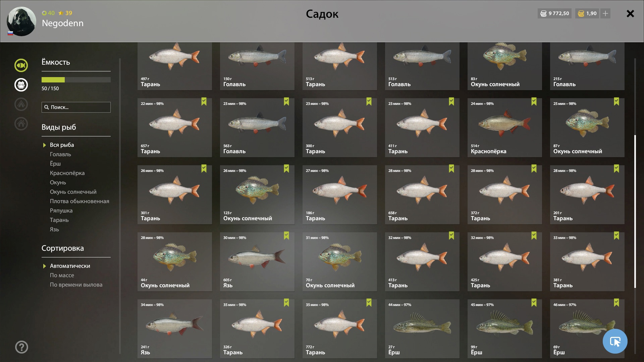This screenshot has height=362, width=644.
Task: Click the fish grid vertical scrollbar
Action: point(635,212)
